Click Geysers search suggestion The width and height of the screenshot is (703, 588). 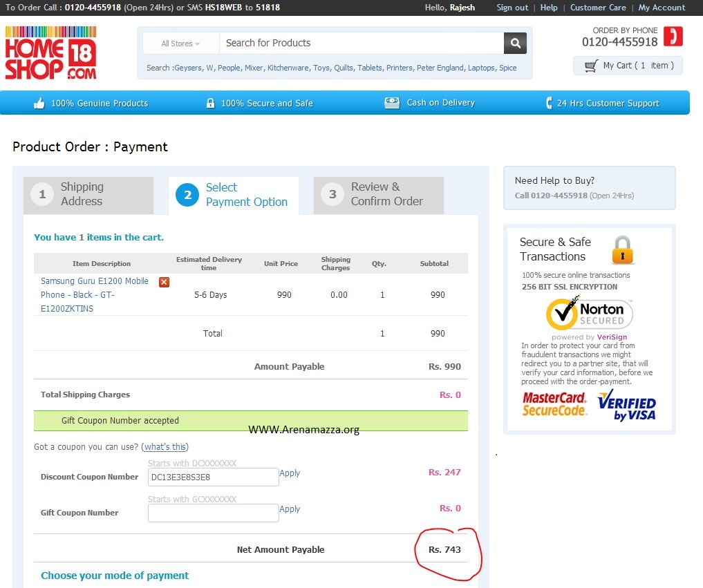[188, 68]
